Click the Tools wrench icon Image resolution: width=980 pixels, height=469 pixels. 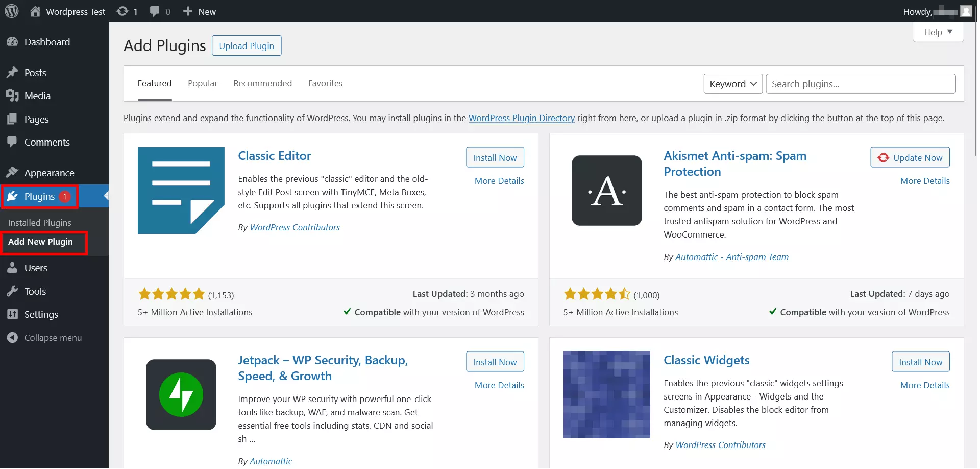pyautogui.click(x=12, y=291)
